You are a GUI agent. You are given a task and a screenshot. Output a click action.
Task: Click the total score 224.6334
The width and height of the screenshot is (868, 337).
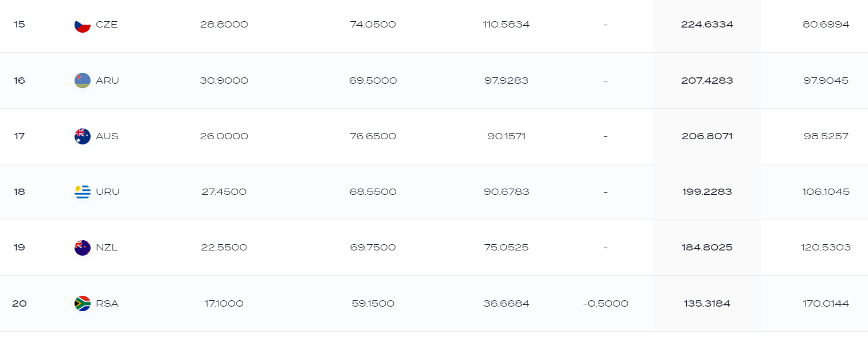(707, 25)
